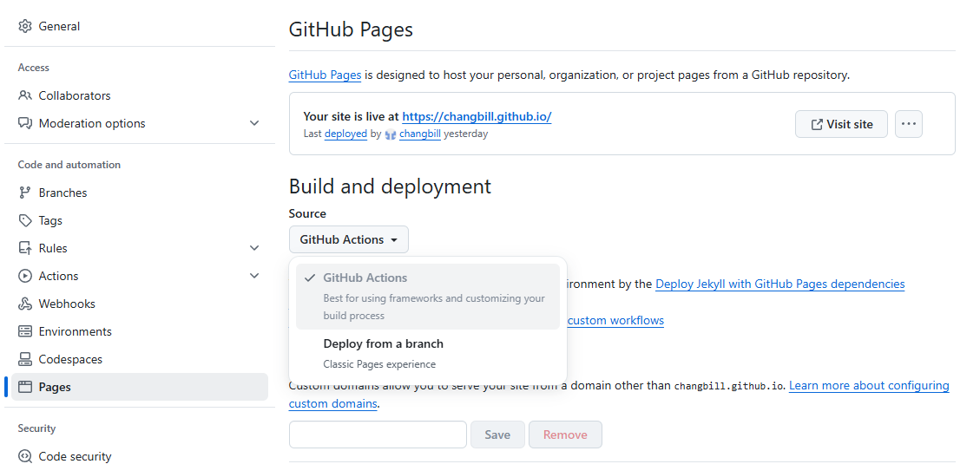Open the https://changbill.github.io/ site link
The height and width of the screenshot is (464, 980).
coord(477,116)
